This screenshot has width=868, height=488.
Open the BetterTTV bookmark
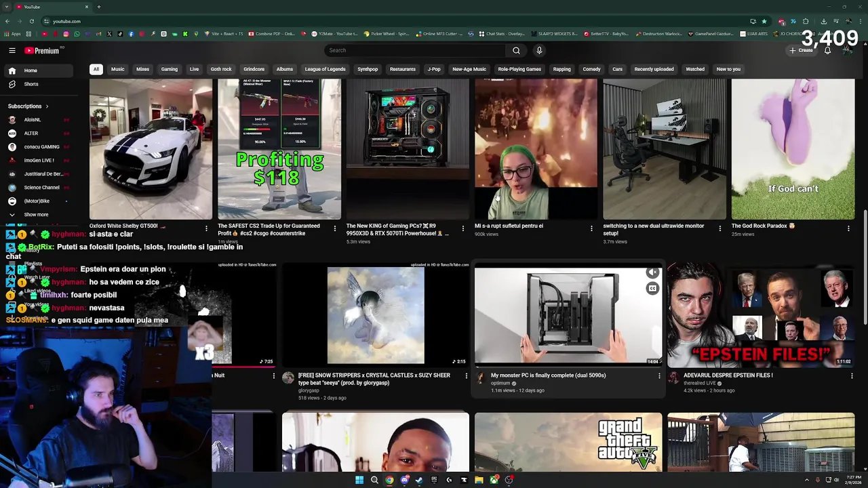click(x=606, y=33)
